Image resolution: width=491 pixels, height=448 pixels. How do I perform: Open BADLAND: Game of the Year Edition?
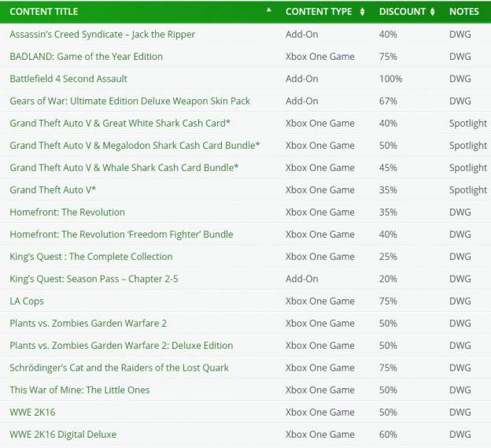point(86,57)
